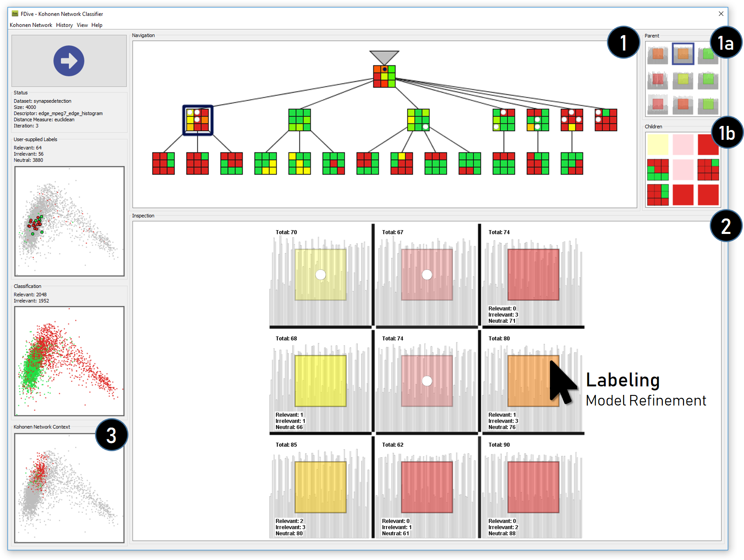Viewport: 744px width, 560px height.
Task: Click the 'Relevant: 2048' classification count
Action: pos(30,295)
